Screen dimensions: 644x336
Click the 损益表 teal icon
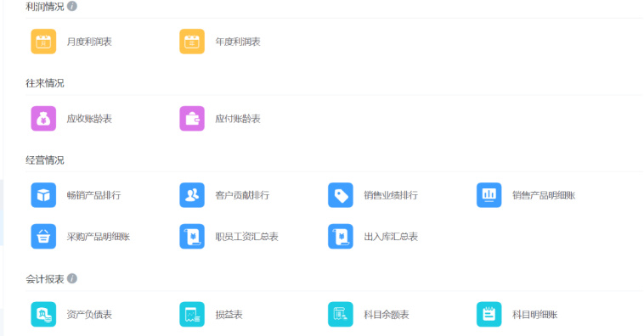(192, 314)
